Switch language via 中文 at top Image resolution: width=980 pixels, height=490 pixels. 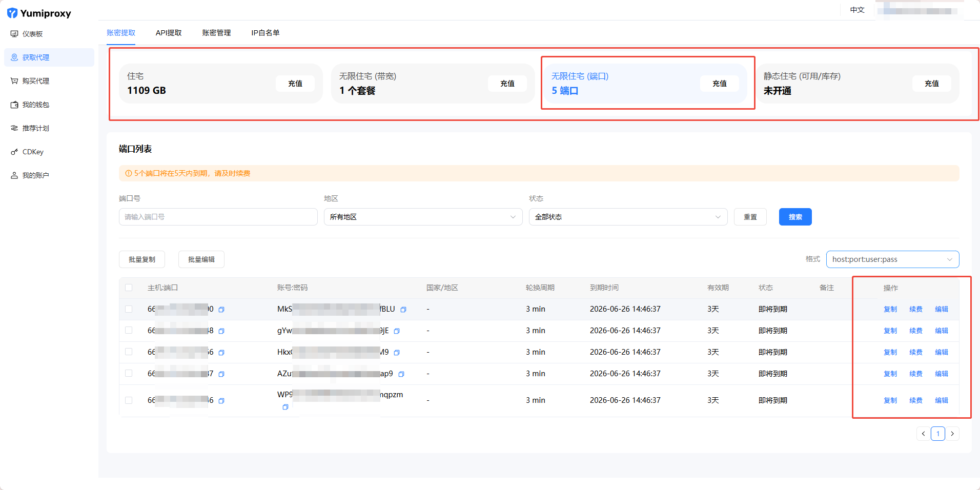pos(857,10)
